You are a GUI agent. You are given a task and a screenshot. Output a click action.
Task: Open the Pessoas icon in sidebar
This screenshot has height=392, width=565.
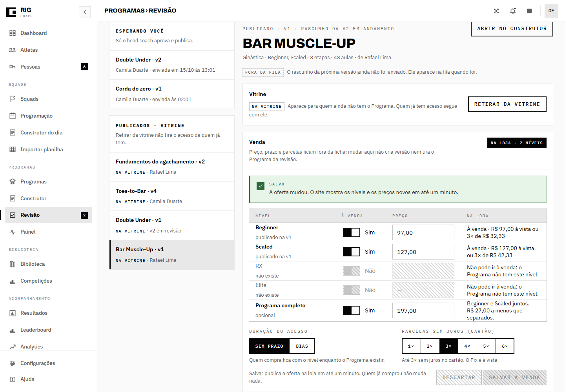tap(13, 67)
